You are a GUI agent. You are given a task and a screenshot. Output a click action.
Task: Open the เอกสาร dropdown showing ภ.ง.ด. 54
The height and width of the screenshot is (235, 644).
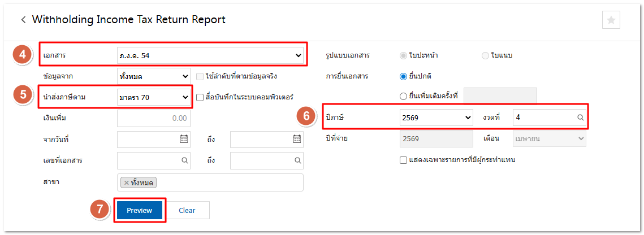point(210,55)
